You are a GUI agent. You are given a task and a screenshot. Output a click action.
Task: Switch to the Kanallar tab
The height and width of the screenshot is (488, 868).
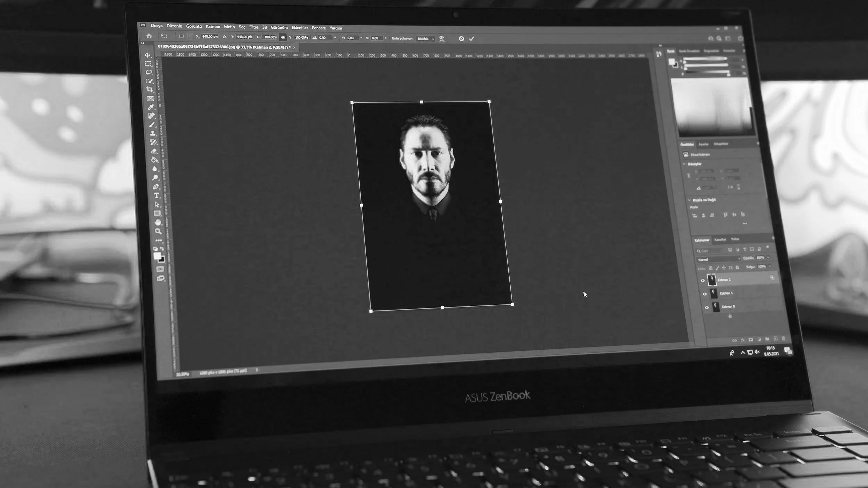click(x=720, y=239)
